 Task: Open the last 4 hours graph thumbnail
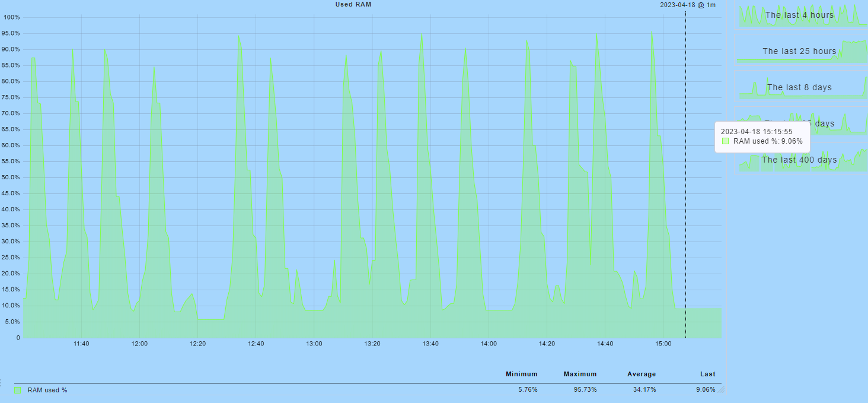coord(799,15)
